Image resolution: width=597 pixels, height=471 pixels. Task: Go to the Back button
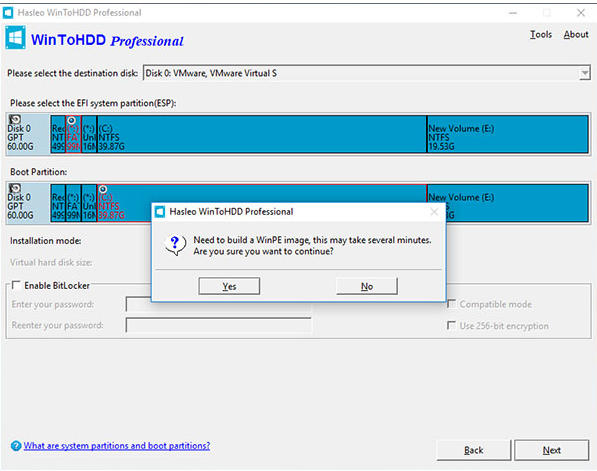(x=473, y=450)
